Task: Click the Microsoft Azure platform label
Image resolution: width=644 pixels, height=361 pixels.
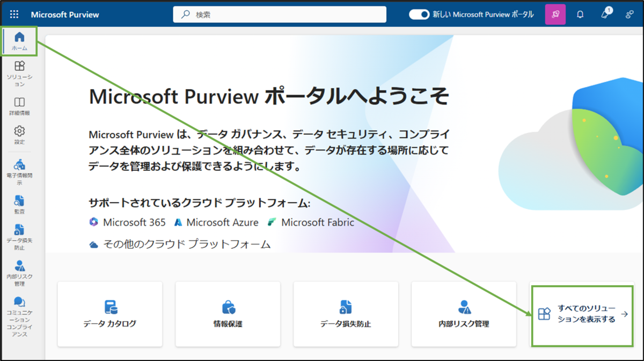Action: coord(222,222)
